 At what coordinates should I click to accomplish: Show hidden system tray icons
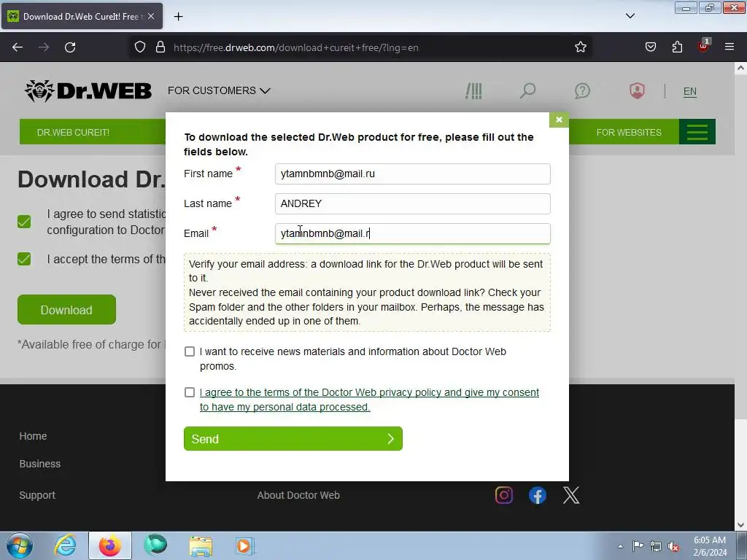[620, 546]
